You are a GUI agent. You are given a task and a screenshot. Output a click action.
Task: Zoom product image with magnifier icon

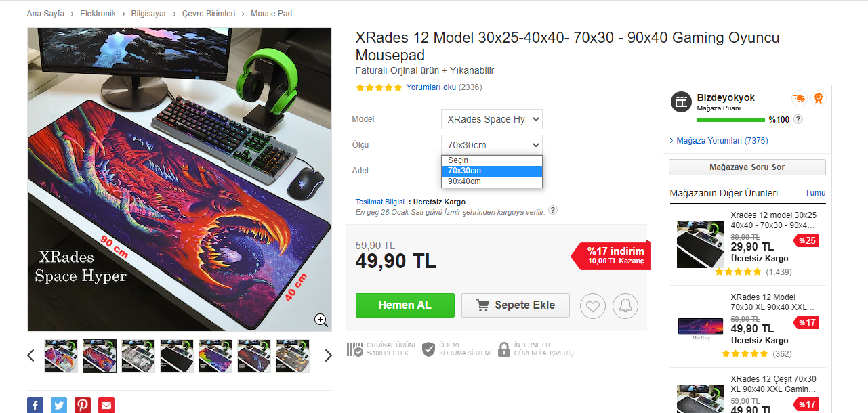tap(321, 320)
